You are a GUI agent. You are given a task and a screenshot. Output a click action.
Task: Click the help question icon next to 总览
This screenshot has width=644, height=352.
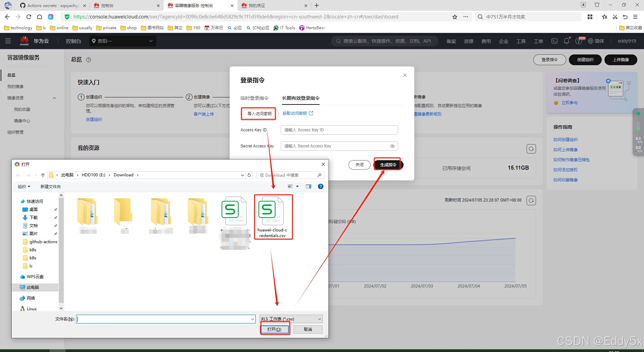tap(89, 60)
